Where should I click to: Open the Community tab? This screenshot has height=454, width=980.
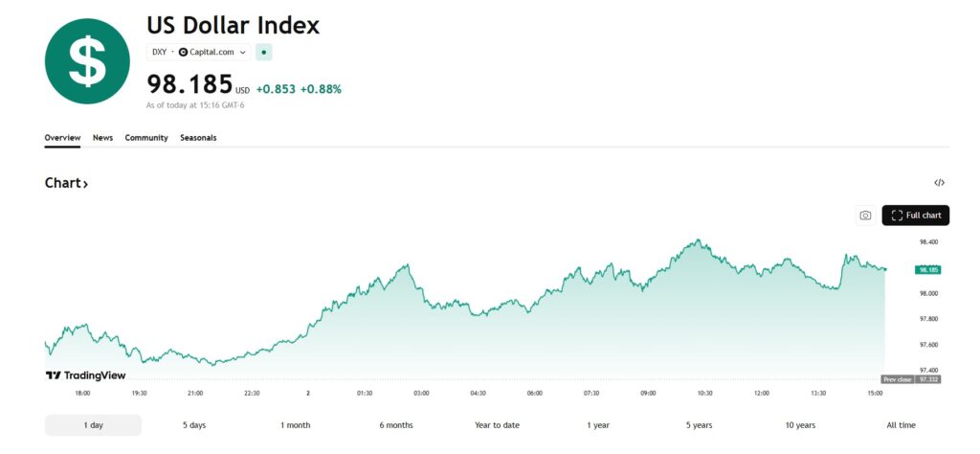[146, 138]
